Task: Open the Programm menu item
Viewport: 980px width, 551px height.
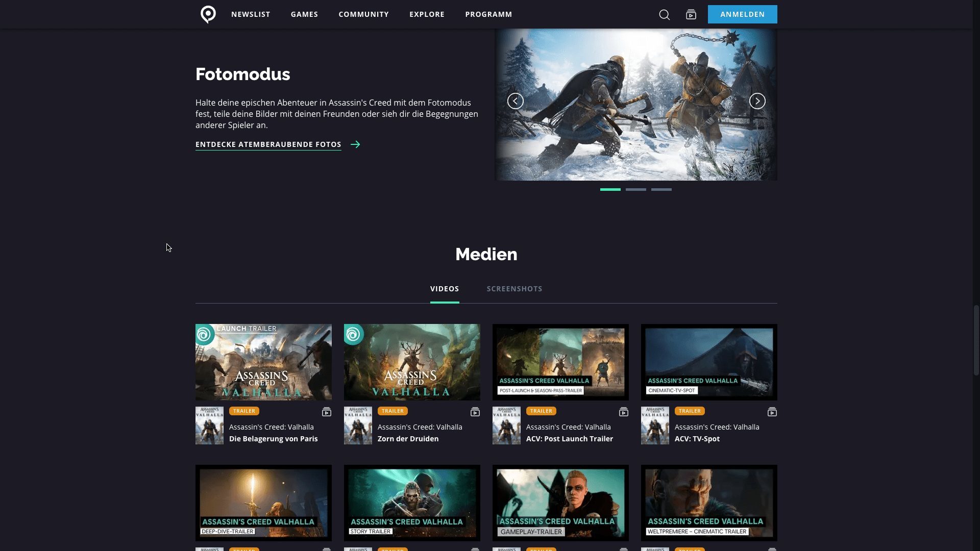Action: [488, 14]
